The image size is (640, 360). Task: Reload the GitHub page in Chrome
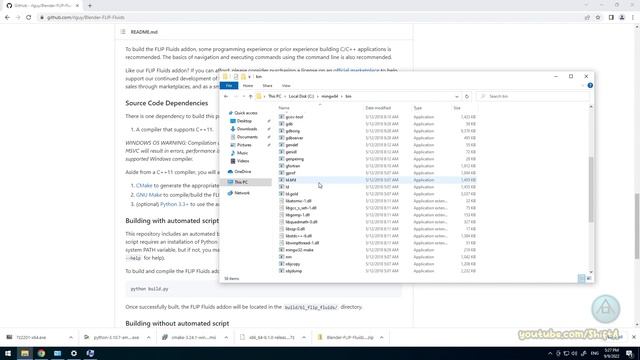pos(29,18)
